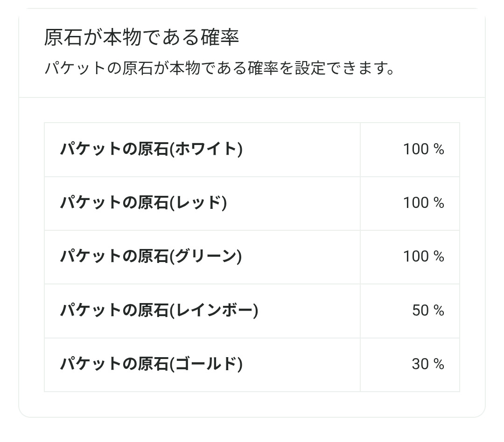The image size is (504, 442).
Task: Click the 100 value for グリーン
Action: click(x=416, y=256)
